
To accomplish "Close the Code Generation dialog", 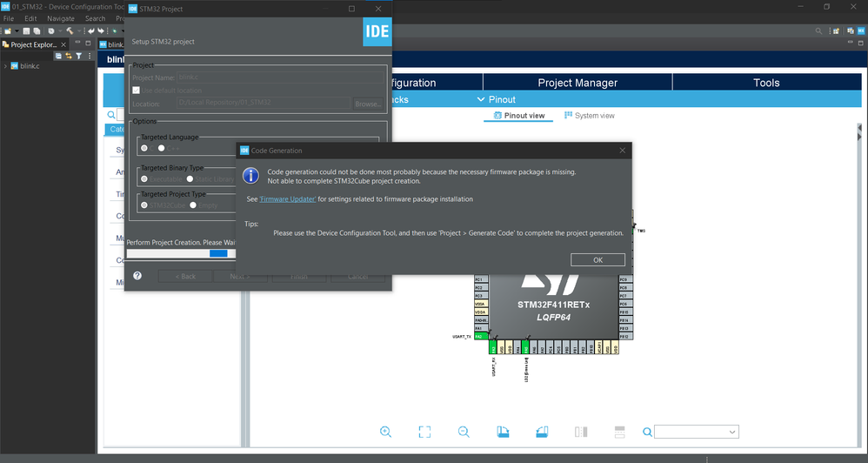I will point(622,150).
